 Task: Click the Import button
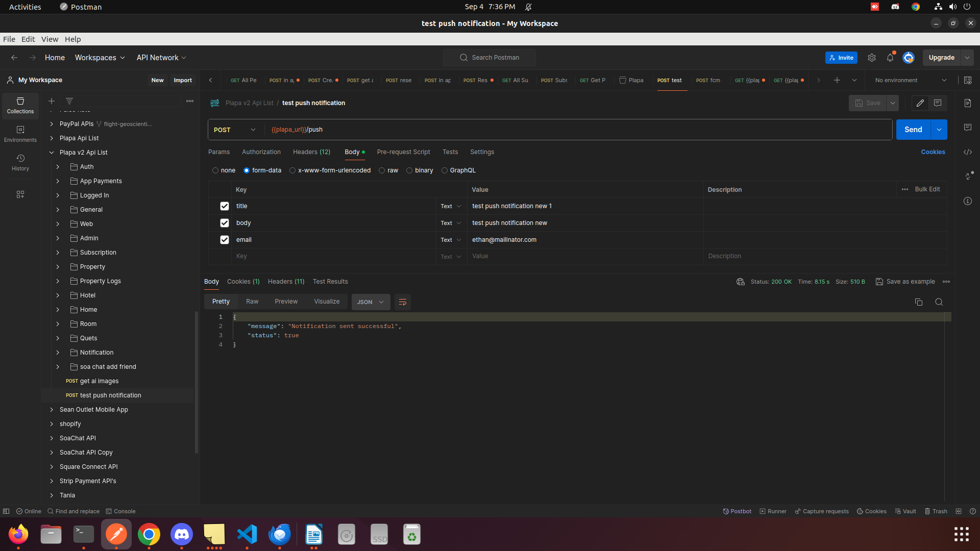point(183,80)
